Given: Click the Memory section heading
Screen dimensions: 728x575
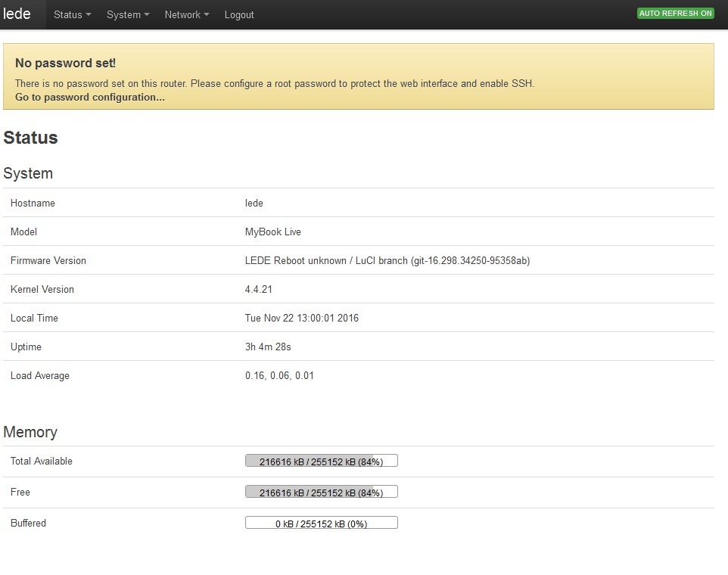Looking at the screenshot, I should (30, 432).
